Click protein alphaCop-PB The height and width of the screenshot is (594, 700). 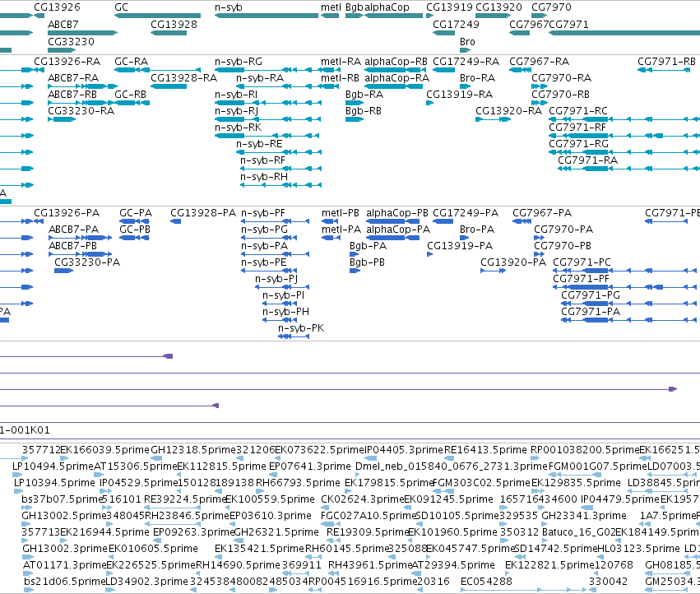[x=393, y=221]
